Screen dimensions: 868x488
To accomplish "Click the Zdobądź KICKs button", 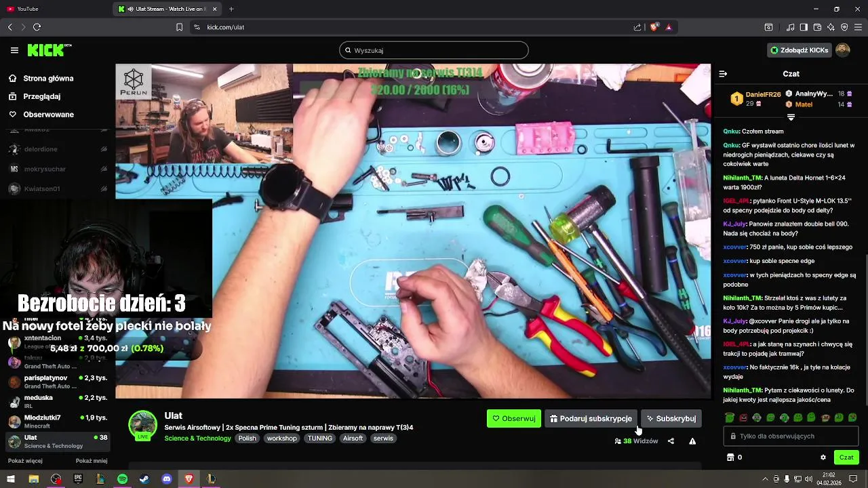I will pos(799,50).
